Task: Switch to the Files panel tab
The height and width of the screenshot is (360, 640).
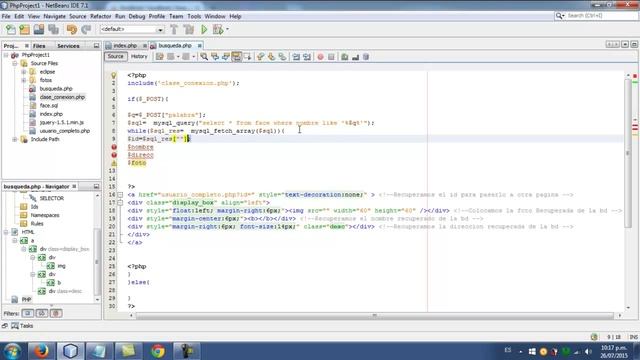Action: tap(39, 46)
